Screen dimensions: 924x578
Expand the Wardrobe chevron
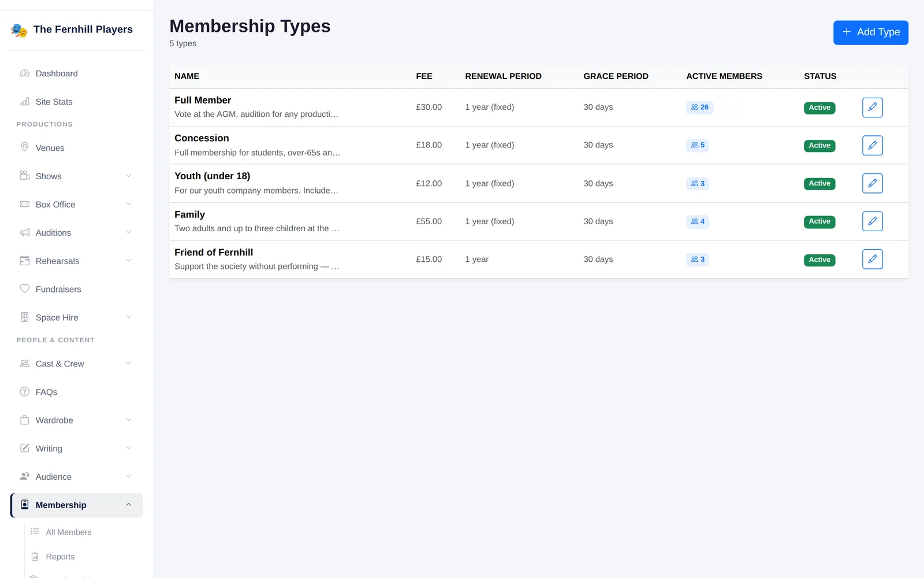point(129,420)
